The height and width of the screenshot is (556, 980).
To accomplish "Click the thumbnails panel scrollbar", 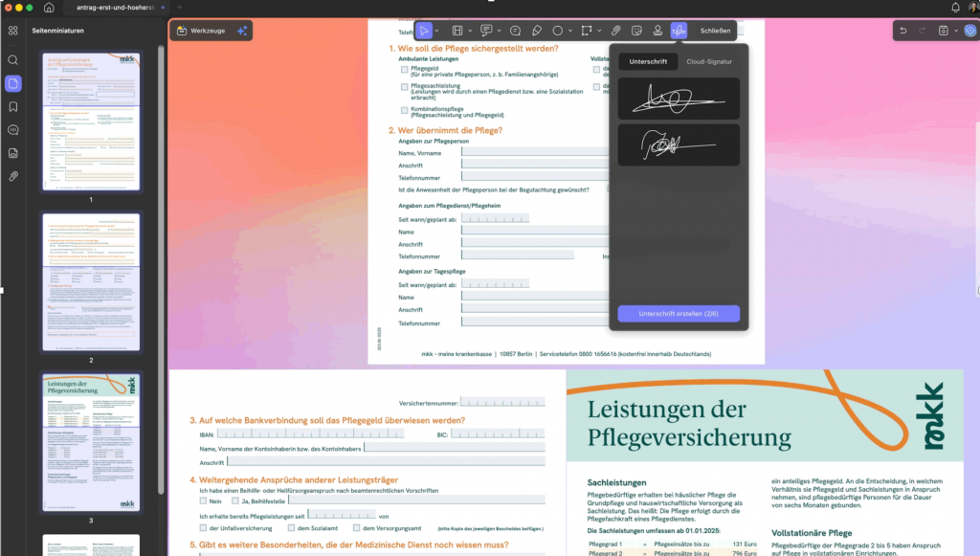I will 161,269.
